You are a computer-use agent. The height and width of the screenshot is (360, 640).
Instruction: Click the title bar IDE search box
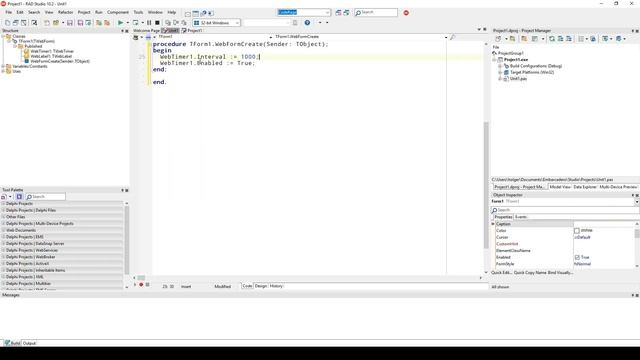(376, 13)
